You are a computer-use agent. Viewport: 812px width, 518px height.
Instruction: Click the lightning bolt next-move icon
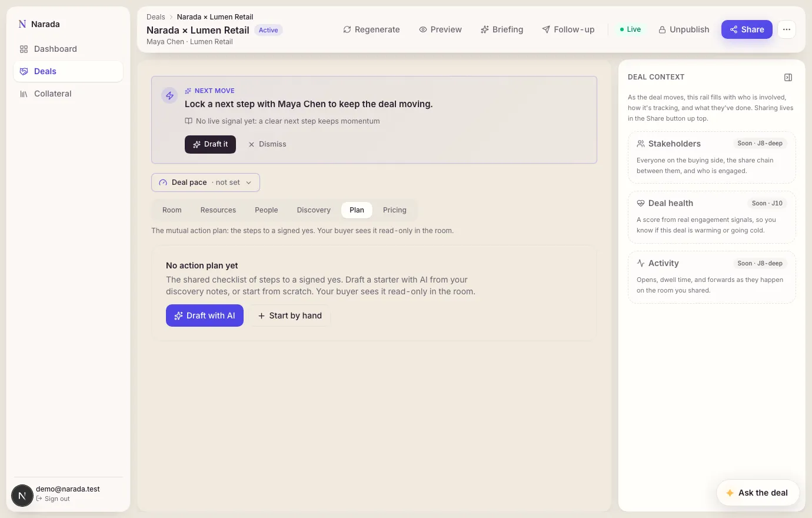pos(169,95)
